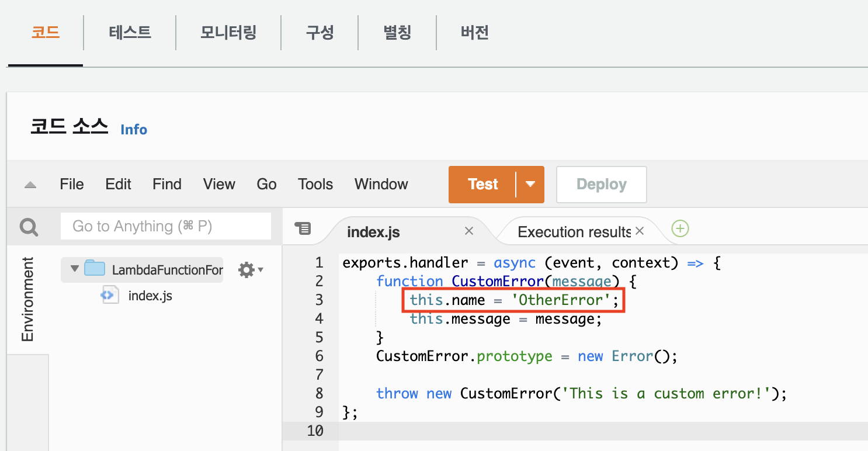The image size is (868, 451).
Task: Switch to the 모니터링 tab
Action: [228, 33]
